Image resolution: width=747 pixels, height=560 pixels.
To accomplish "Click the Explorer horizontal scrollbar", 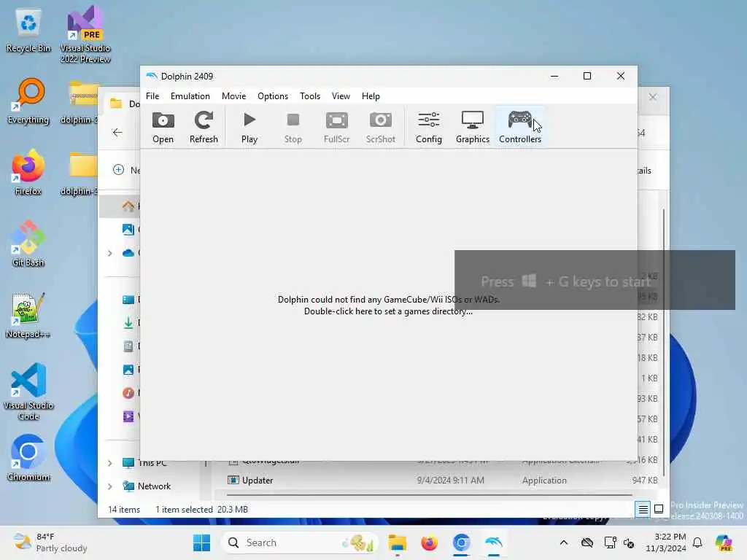I will click(429, 495).
